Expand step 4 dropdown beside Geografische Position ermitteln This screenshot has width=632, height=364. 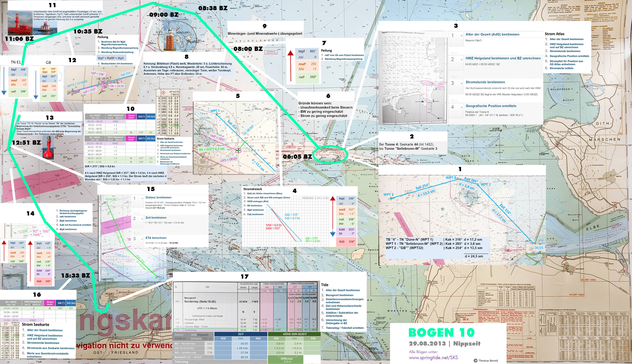[462, 107]
